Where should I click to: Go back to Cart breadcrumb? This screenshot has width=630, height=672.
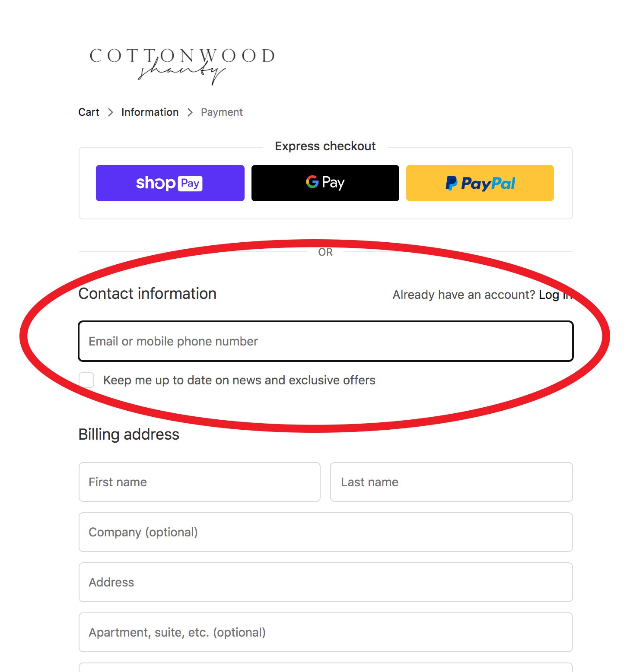click(89, 112)
